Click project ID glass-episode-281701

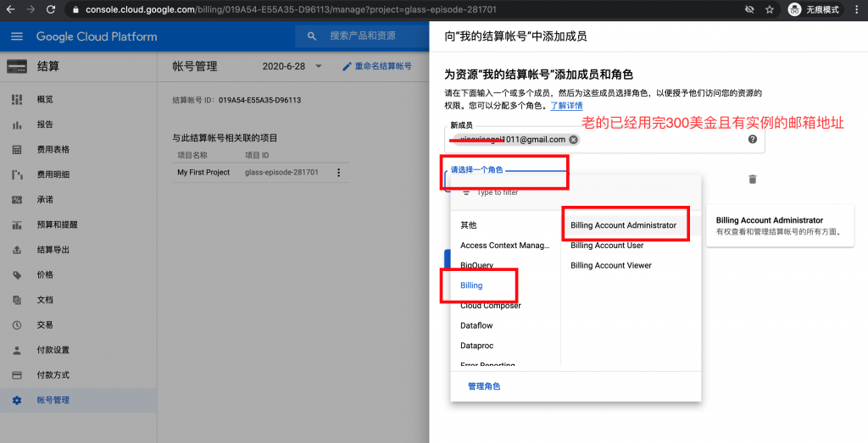point(281,173)
